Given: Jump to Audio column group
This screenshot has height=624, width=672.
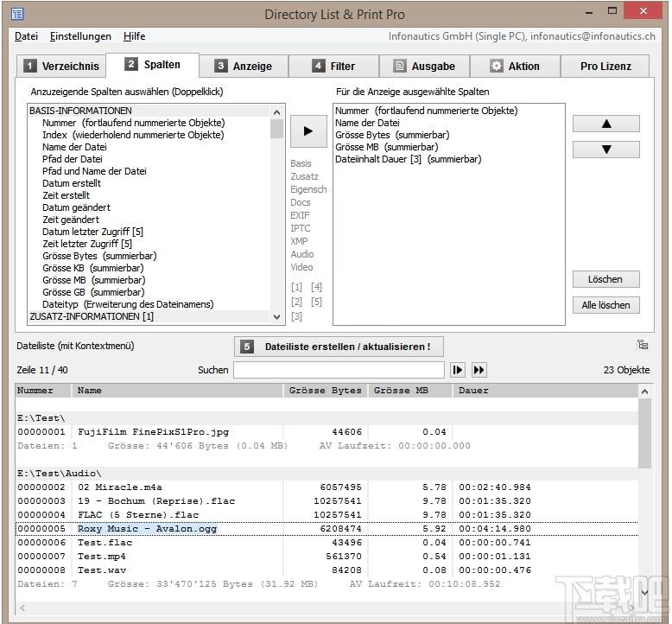Looking at the screenshot, I should [x=302, y=254].
